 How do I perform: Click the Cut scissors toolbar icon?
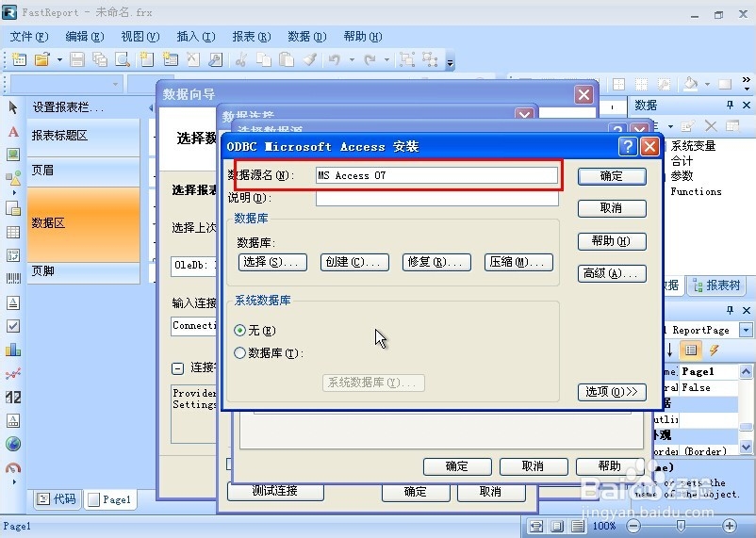pos(241,59)
